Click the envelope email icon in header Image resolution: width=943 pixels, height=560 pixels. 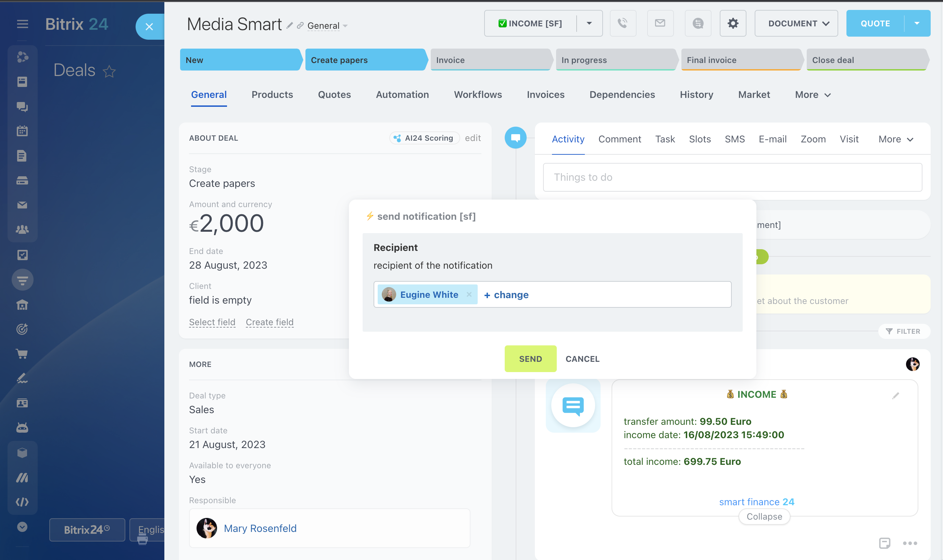click(660, 23)
